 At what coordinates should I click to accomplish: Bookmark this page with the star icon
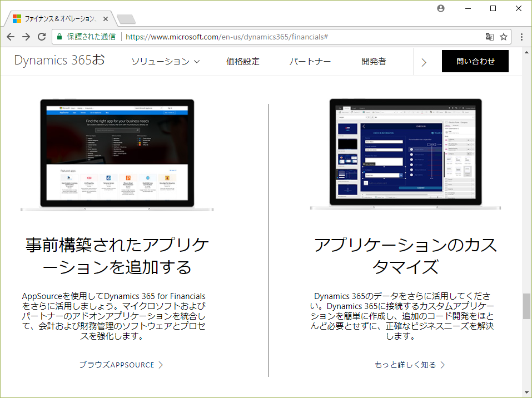504,37
